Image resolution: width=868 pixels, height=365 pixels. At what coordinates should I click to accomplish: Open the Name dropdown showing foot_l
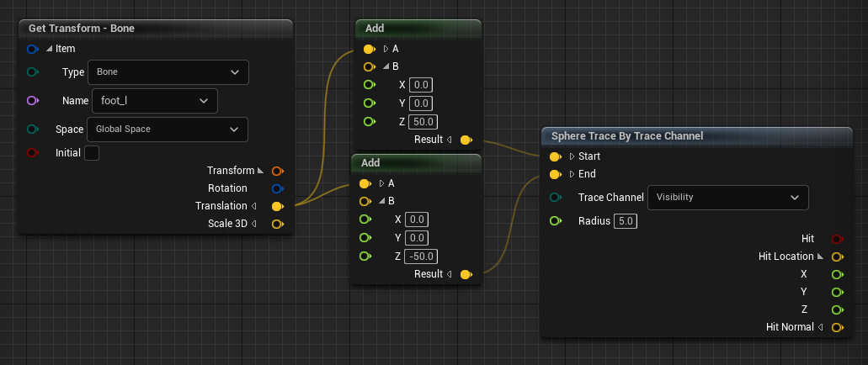pos(155,101)
